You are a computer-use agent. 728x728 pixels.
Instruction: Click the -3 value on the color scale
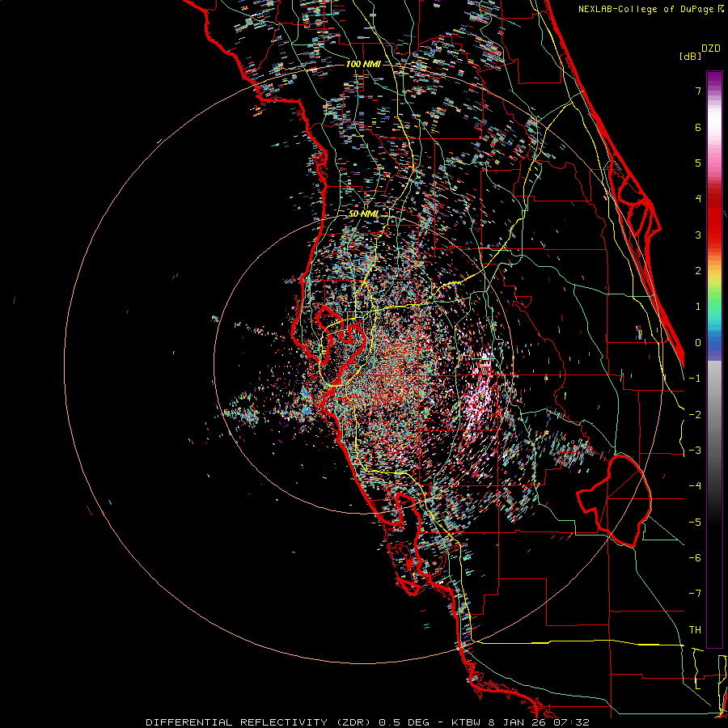tap(695, 451)
